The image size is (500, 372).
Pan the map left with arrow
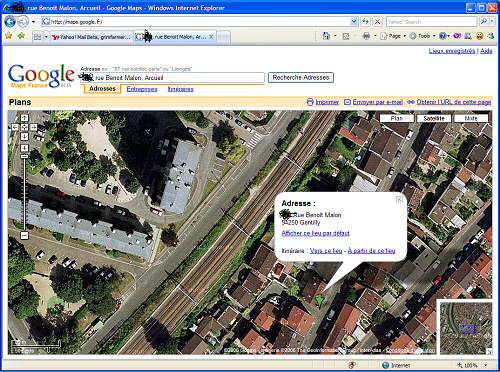coord(15,127)
